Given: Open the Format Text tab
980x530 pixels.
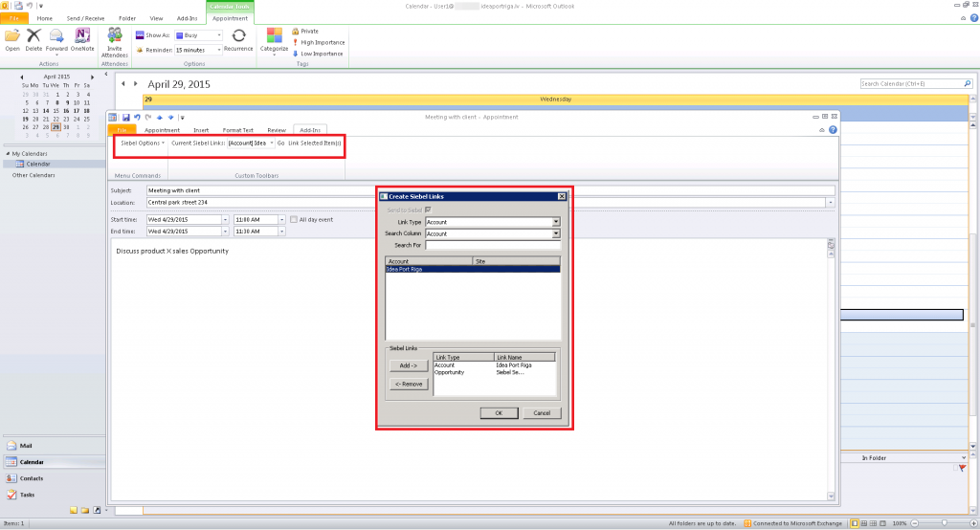Looking at the screenshot, I should 237,131.
